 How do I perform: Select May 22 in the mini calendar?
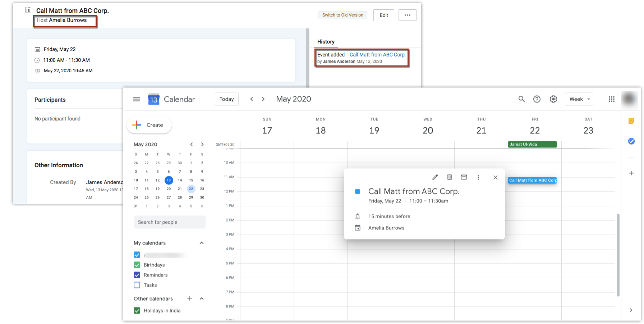tap(191, 189)
